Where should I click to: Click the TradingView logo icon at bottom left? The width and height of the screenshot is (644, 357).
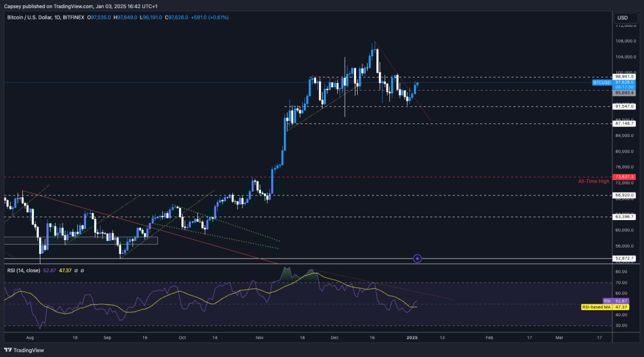(8, 350)
